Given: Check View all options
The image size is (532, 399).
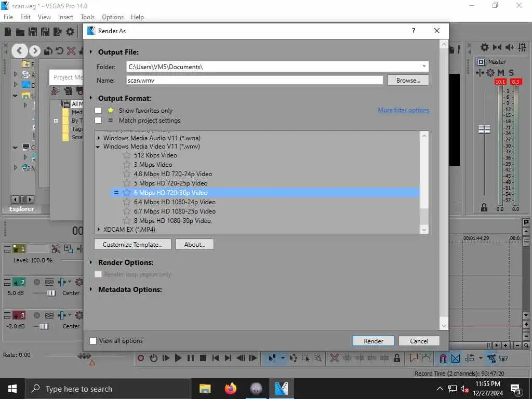Looking at the screenshot, I should (x=93, y=341).
